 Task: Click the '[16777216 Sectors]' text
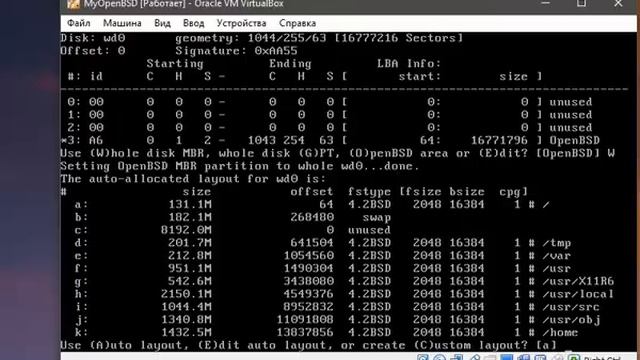pyautogui.click(x=399, y=38)
